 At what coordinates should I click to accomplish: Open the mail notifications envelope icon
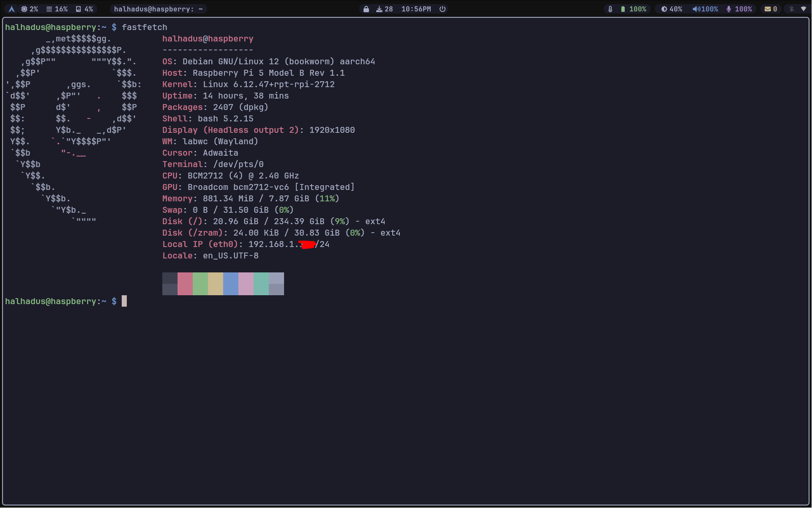(768, 9)
